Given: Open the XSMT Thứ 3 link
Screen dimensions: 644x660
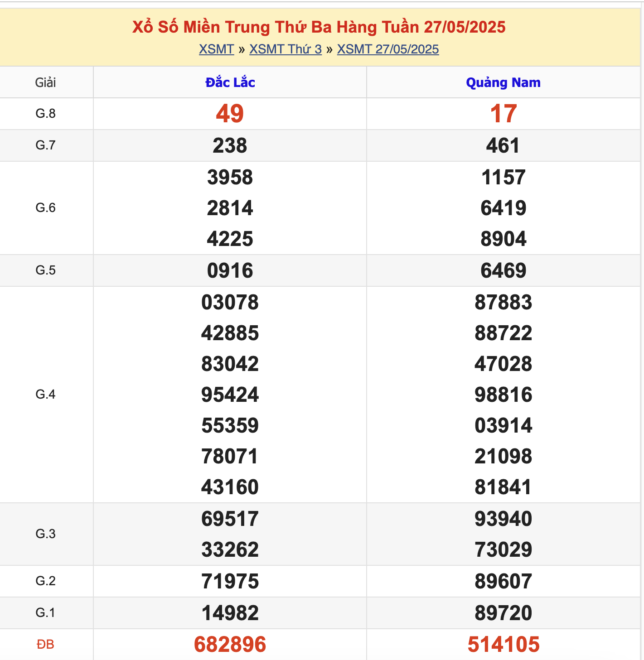Looking at the screenshot, I should [x=286, y=49].
